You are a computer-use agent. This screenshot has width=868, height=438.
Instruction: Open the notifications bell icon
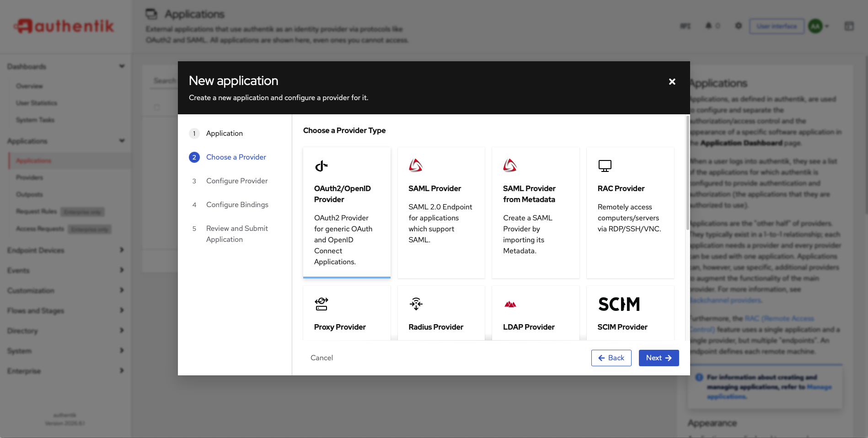pos(708,26)
